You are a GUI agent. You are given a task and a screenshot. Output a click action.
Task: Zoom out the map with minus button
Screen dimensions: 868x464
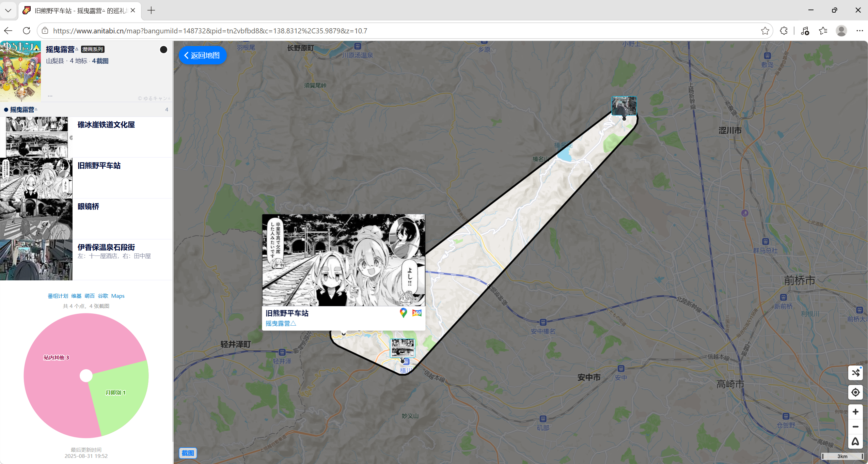click(x=855, y=427)
